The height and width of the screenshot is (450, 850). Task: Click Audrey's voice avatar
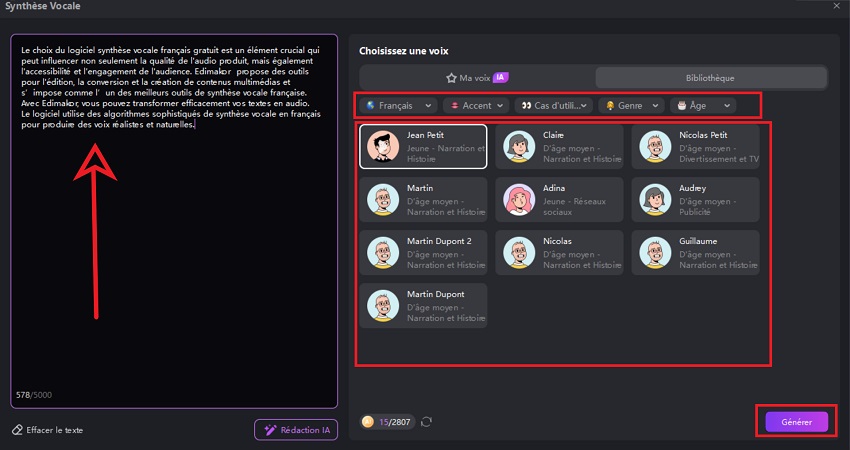tap(655, 199)
